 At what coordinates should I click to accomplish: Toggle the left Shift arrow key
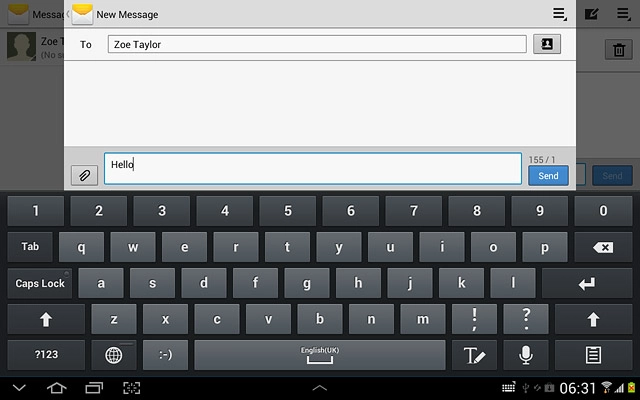click(x=46, y=319)
